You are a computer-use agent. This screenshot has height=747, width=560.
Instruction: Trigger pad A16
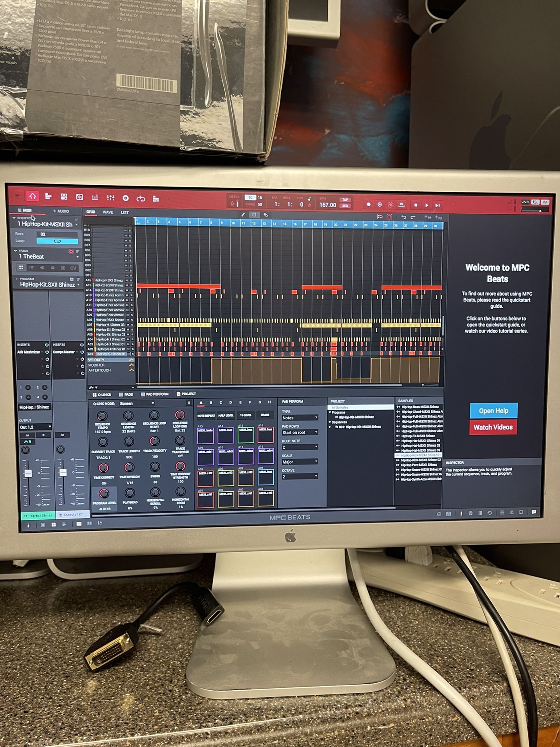point(266,435)
